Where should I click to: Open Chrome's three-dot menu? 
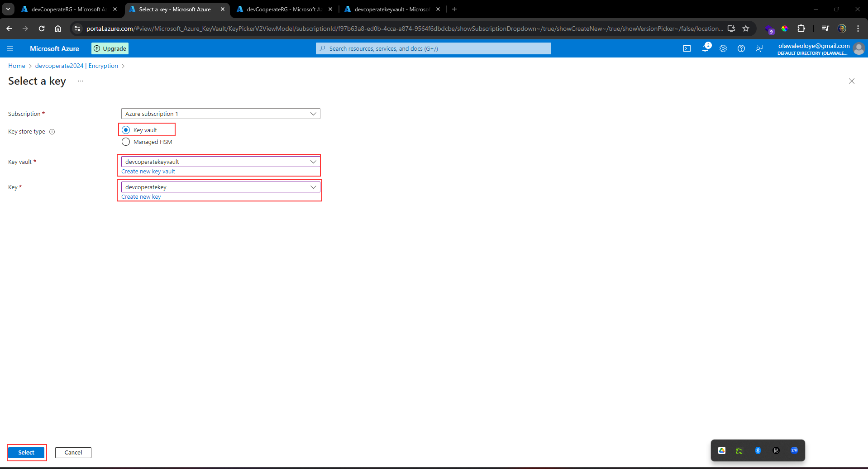858,29
